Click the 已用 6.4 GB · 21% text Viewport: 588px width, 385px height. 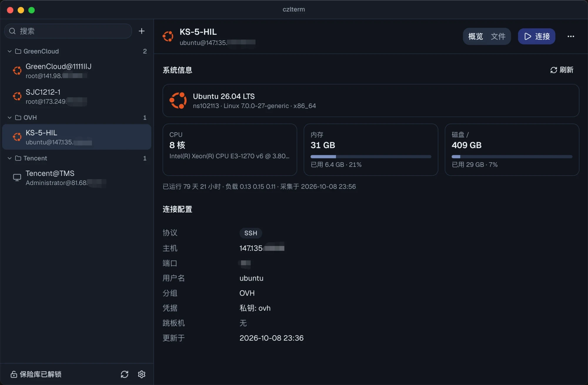pyautogui.click(x=336, y=165)
